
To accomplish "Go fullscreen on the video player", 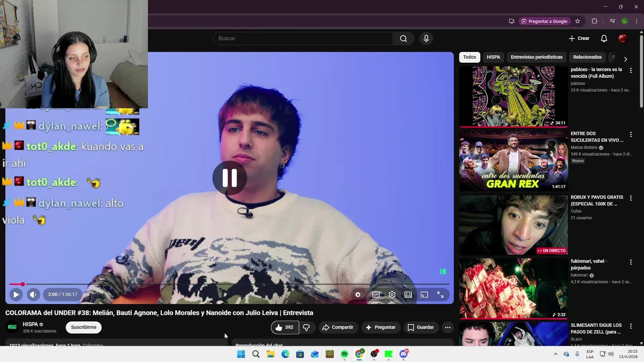I will click(x=440, y=295).
